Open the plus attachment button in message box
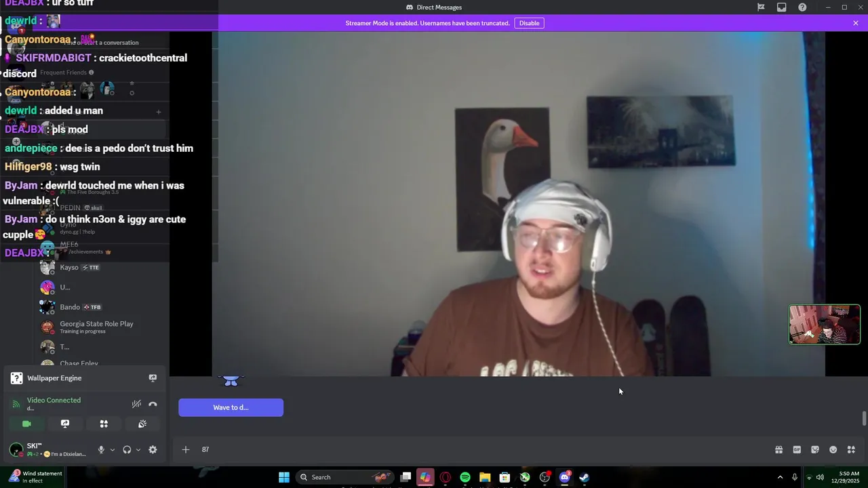868x488 pixels. point(186,449)
